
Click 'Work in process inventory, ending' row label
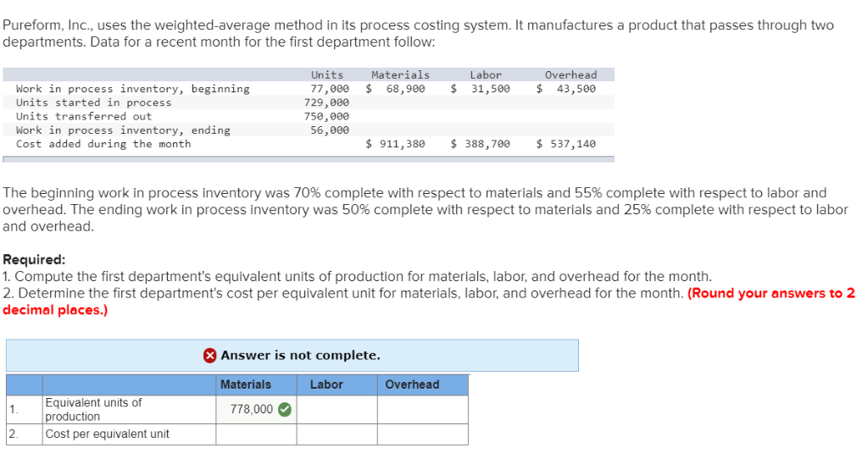point(123,130)
